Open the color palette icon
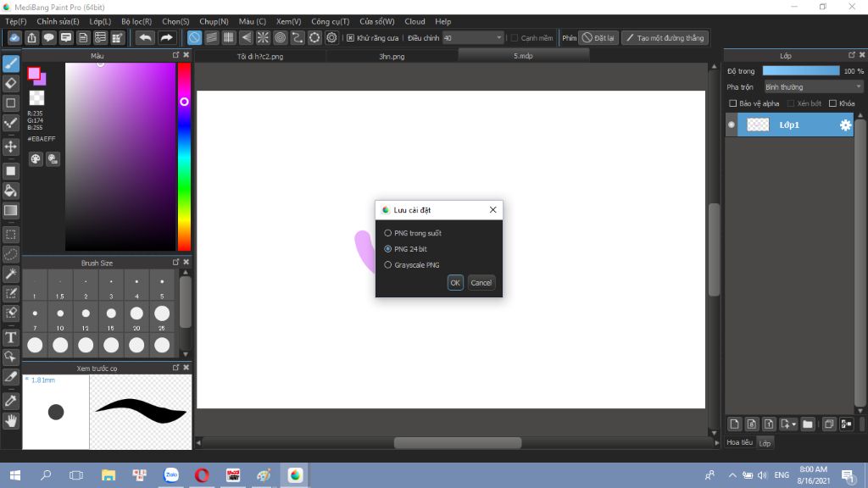868x488 pixels. tap(36, 159)
